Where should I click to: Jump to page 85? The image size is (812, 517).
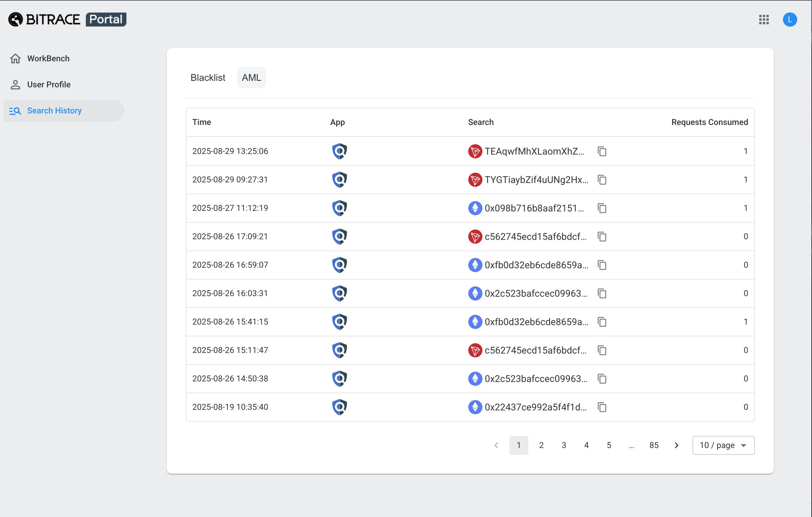point(654,445)
